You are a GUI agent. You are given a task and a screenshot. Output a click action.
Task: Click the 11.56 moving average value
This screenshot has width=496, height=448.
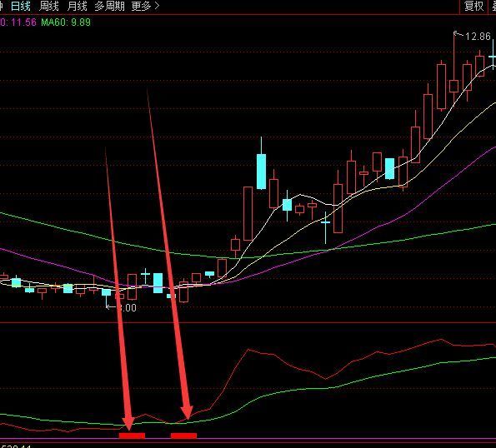23,22
